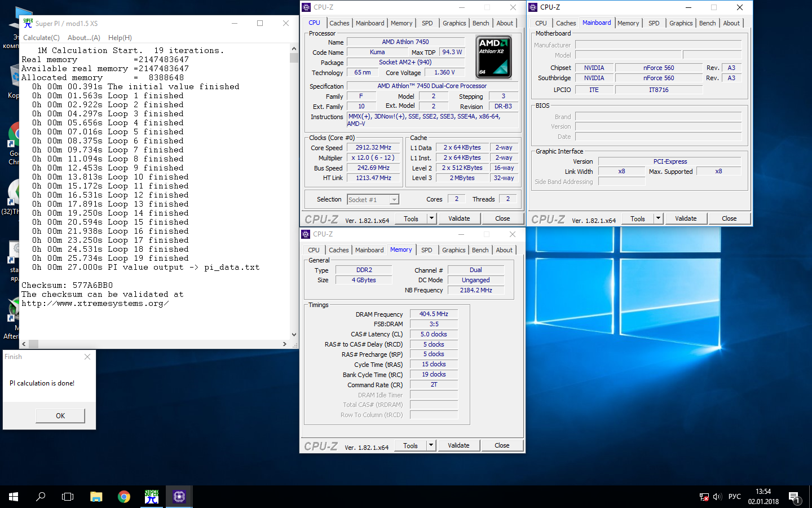This screenshot has width=812, height=508.
Task: Switch to Caches tab in Memory window
Action: pyautogui.click(x=339, y=250)
